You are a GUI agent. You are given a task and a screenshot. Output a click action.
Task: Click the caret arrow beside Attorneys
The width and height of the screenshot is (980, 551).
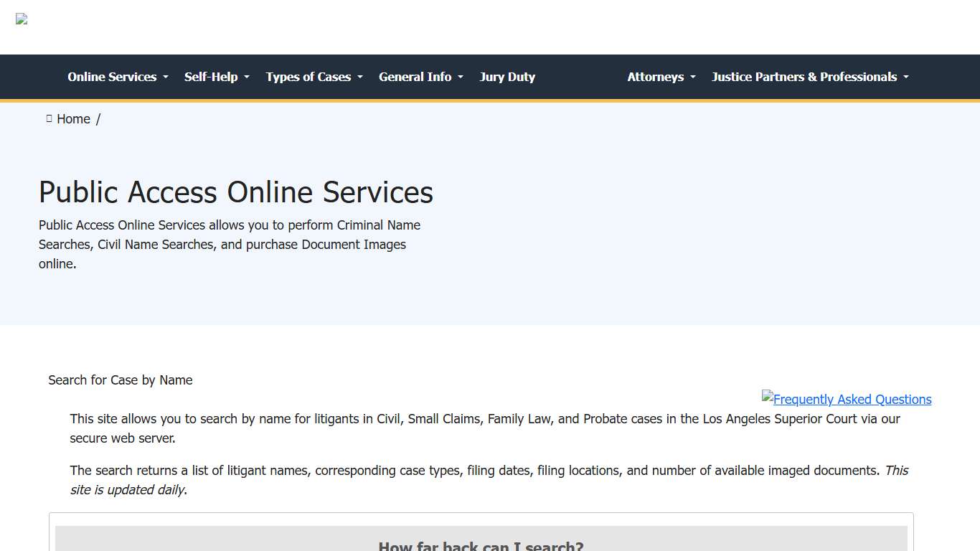click(x=693, y=77)
